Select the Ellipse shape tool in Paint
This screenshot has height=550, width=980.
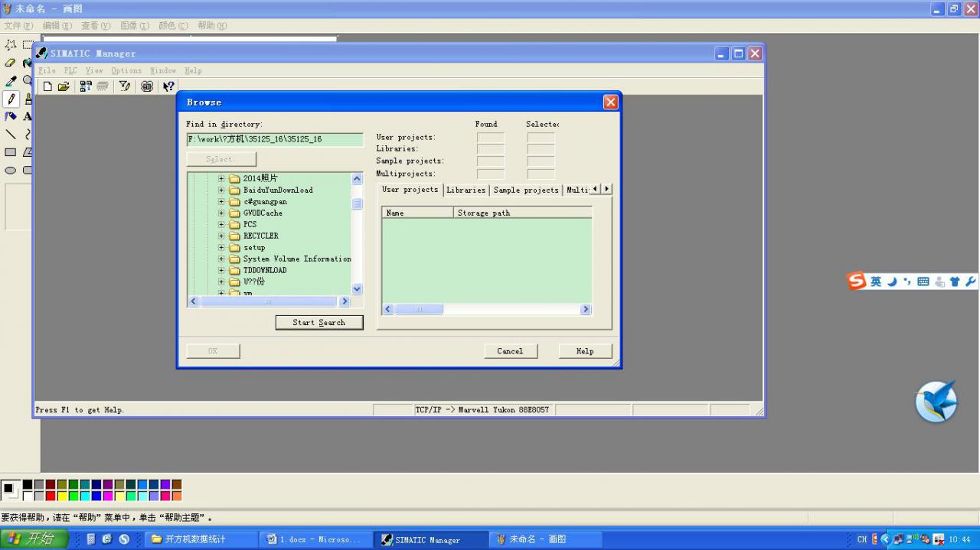(x=11, y=170)
